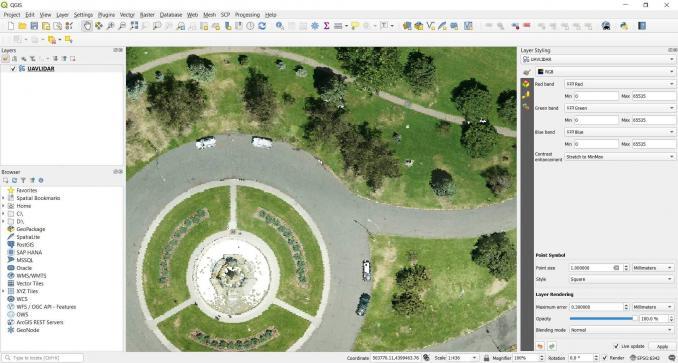678x363 pixels.
Task: Toggle extents and mouse position display
Action: click(426, 358)
